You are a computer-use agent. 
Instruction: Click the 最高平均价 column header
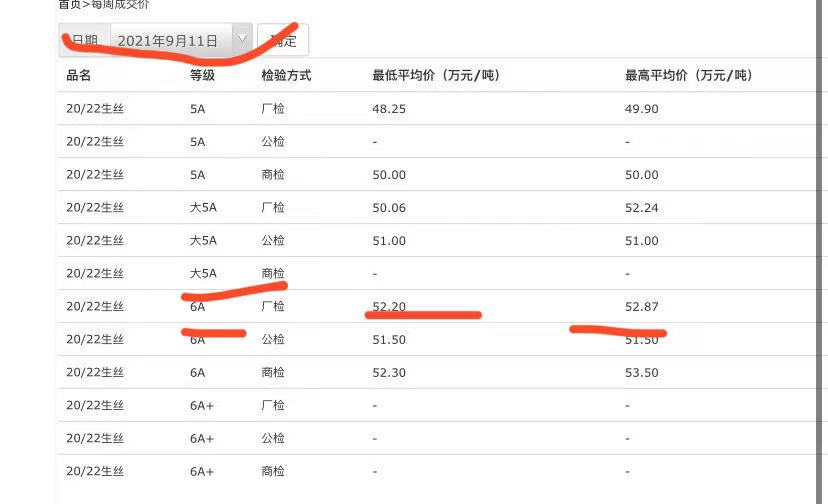(x=688, y=76)
